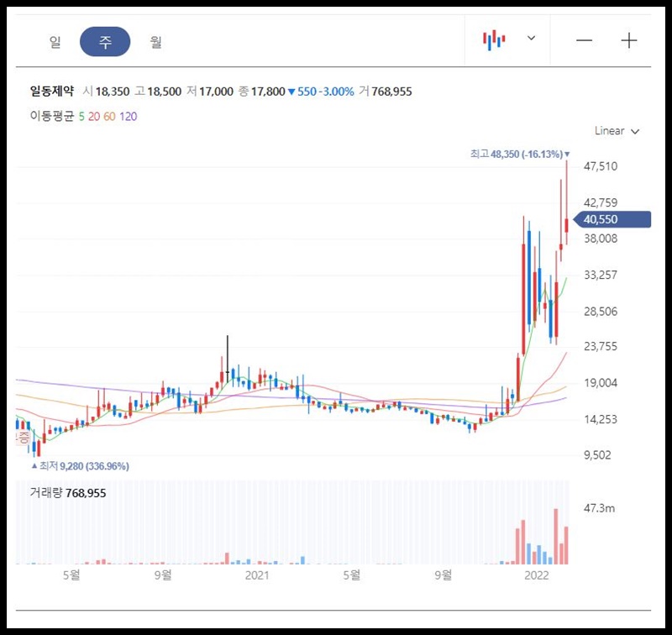Screen dimensions: 672x635
Task: Click the 2022 date axis label
Action: (537, 575)
